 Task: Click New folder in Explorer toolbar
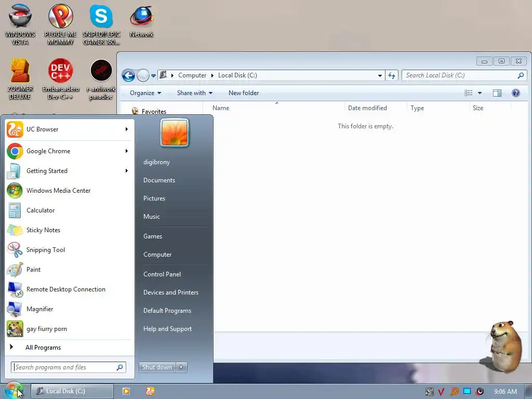pyautogui.click(x=244, y=93)
